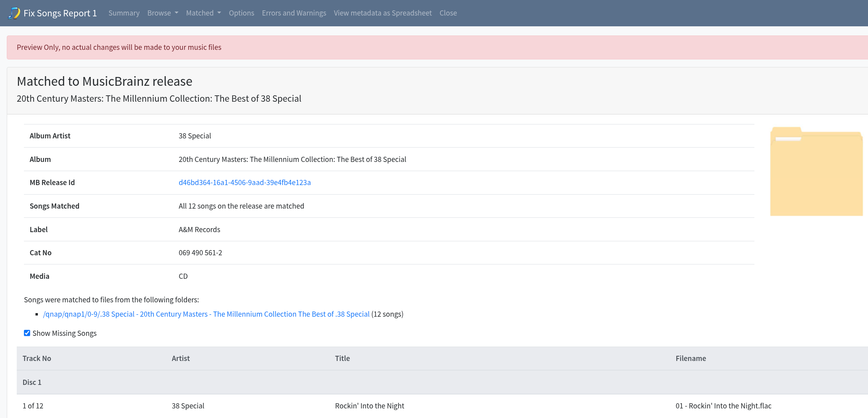This screenshot has height=418, width=868.
Task: Select the Disc 1 group row
Action: click(32, 383)
